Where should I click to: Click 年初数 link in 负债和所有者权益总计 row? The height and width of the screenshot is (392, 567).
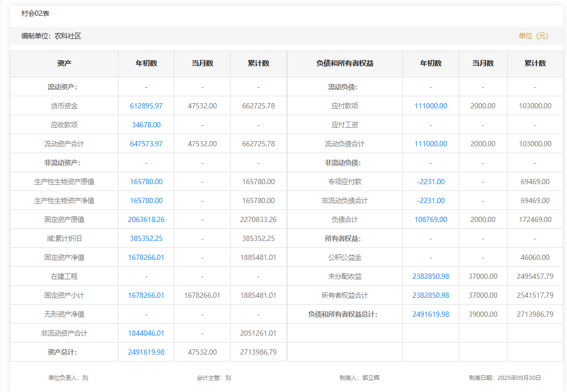tap(430, 314)
